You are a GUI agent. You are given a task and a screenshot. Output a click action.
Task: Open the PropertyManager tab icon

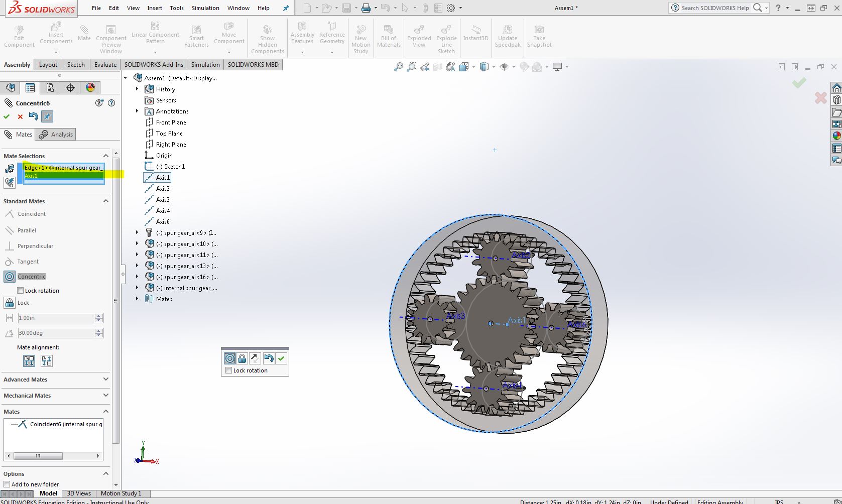click(x=30, y=88)
